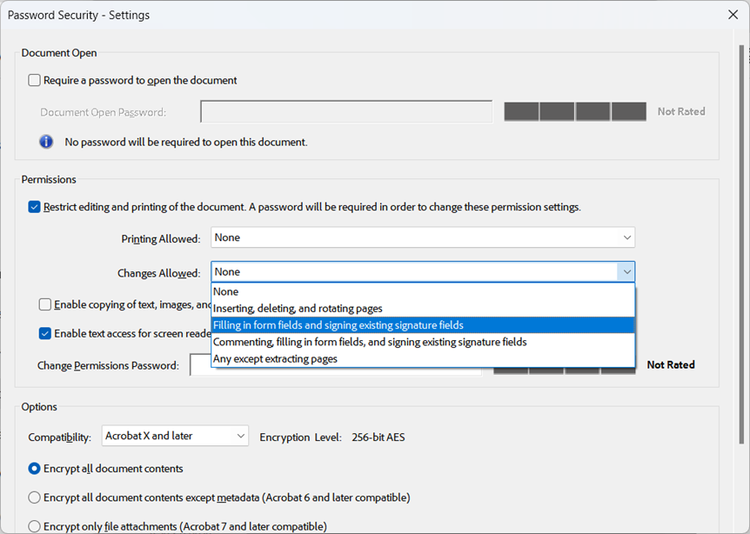
Task: Open the Compatibility Acrobat X dropdown
Action: coord(175,436)
